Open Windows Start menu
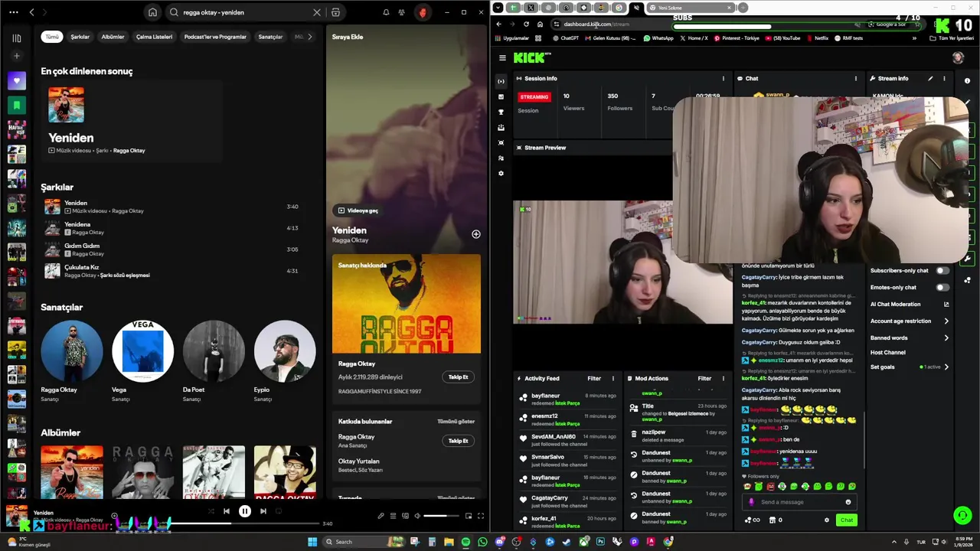The width and height of the screenshot is (980, 551). pos(312,542)
